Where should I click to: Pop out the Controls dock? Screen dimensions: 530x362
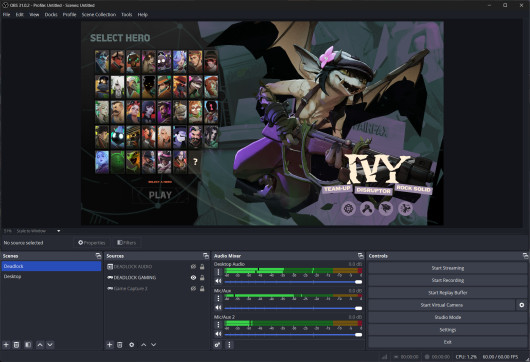tap(525, 256)
